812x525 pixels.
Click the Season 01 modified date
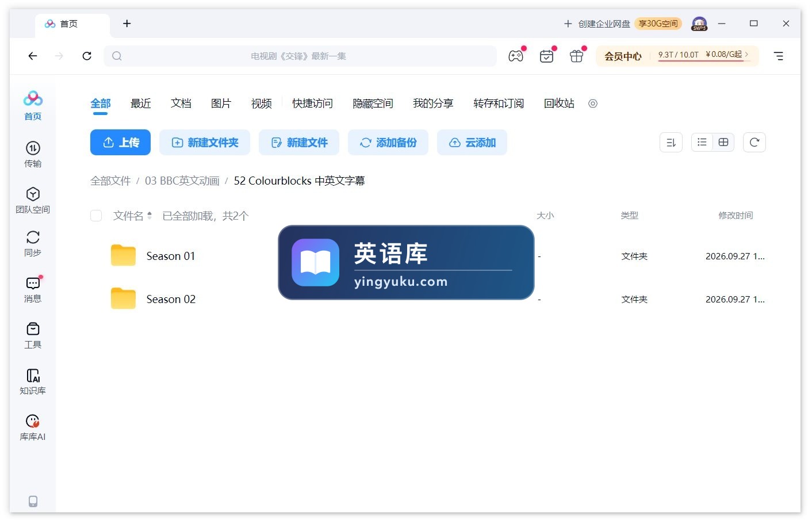tap(735, 256)
